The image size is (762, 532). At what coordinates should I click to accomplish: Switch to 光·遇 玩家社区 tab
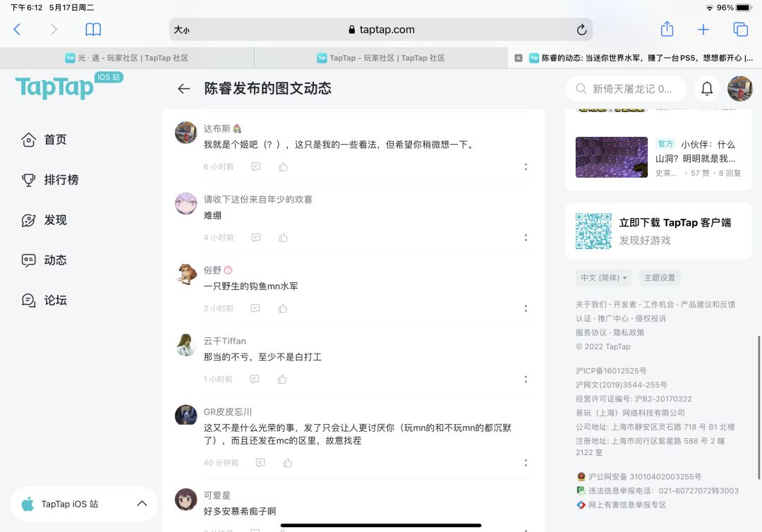(127, 58)
